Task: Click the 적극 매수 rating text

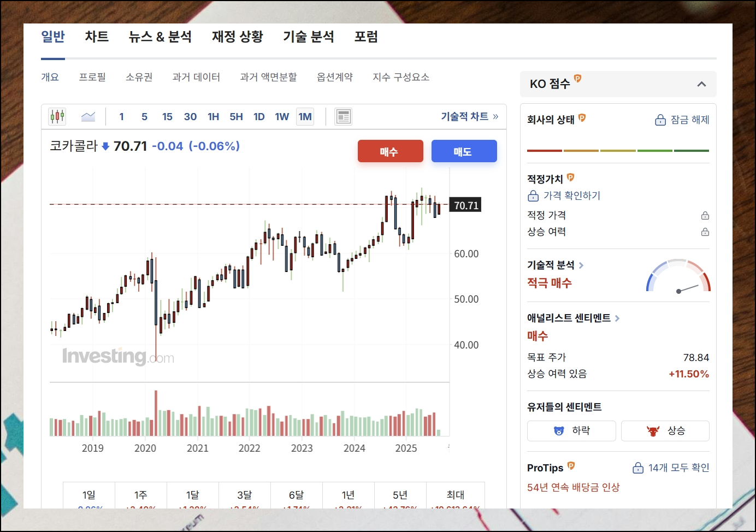Action: 550,283
